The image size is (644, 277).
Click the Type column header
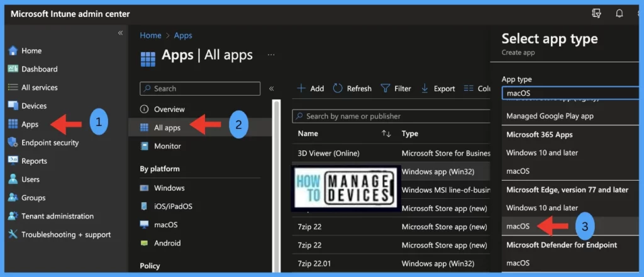click(409, 133)
